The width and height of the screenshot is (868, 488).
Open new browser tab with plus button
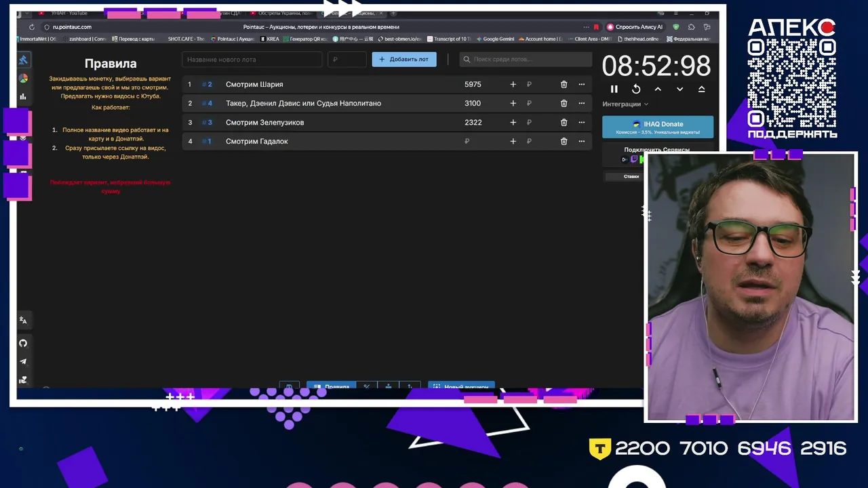[x=393, y=13]
